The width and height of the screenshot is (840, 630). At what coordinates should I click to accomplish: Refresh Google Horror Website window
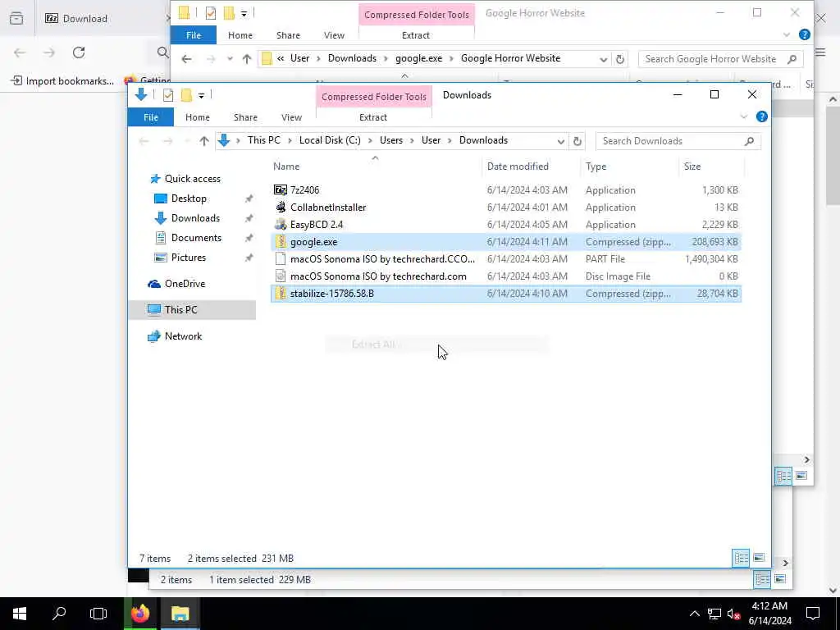(x=620, y=59)
